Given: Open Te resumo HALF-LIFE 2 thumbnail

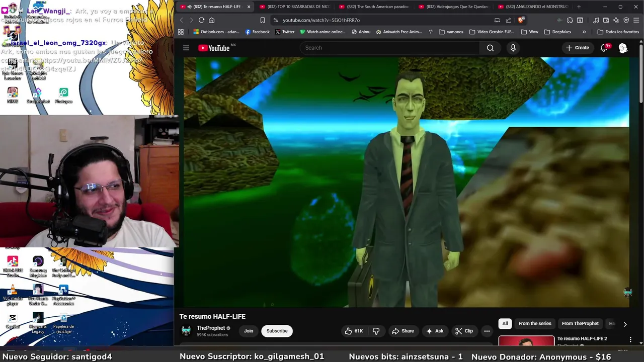Looking at the screenshot, I should click(526, 341).
